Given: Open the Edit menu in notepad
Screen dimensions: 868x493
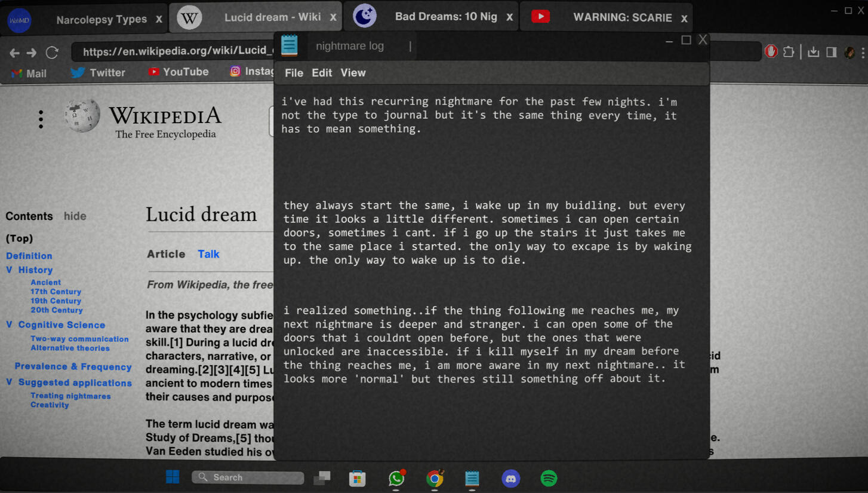Looking at the screenshot, I should pos(321,73).
